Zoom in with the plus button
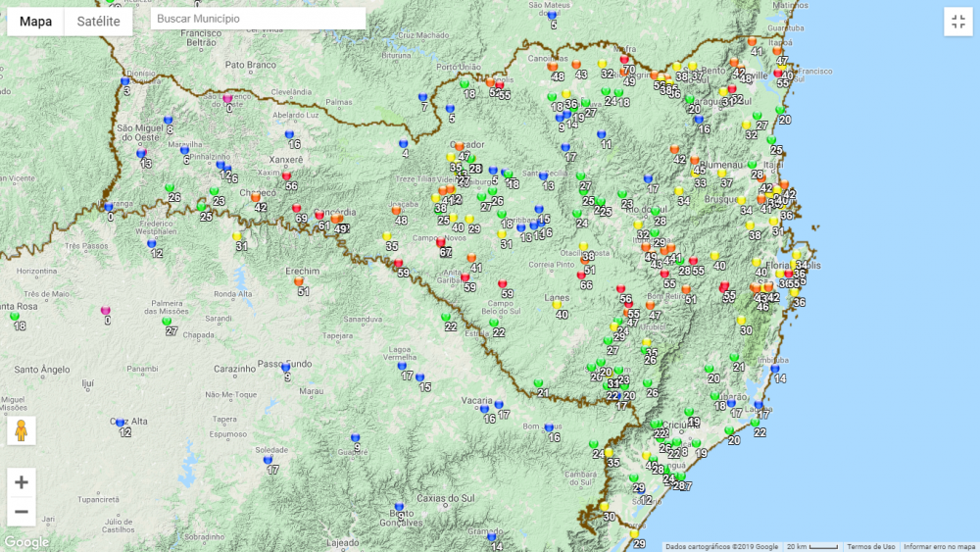This screenshot has width=980, height=552. (x=22, y=482)
